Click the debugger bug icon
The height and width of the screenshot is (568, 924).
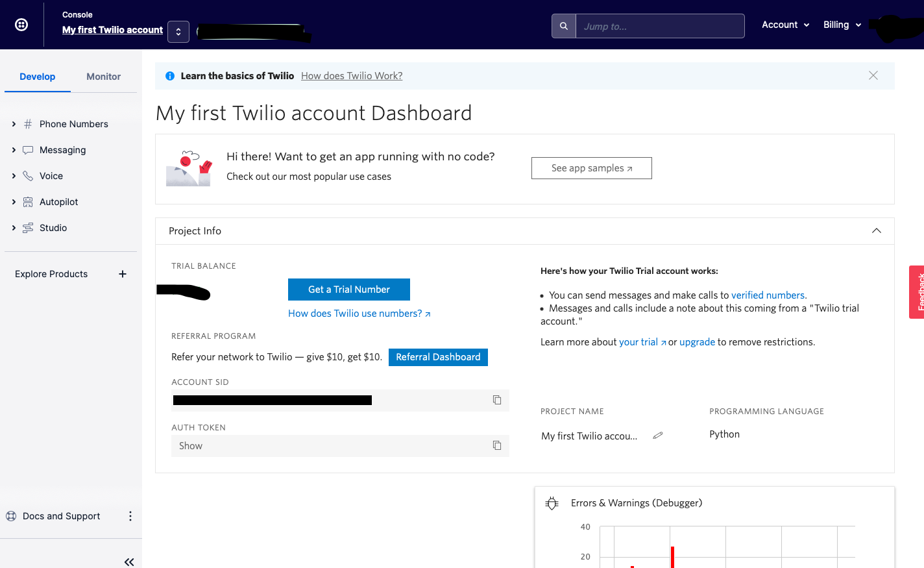click(x=552, y=503)
